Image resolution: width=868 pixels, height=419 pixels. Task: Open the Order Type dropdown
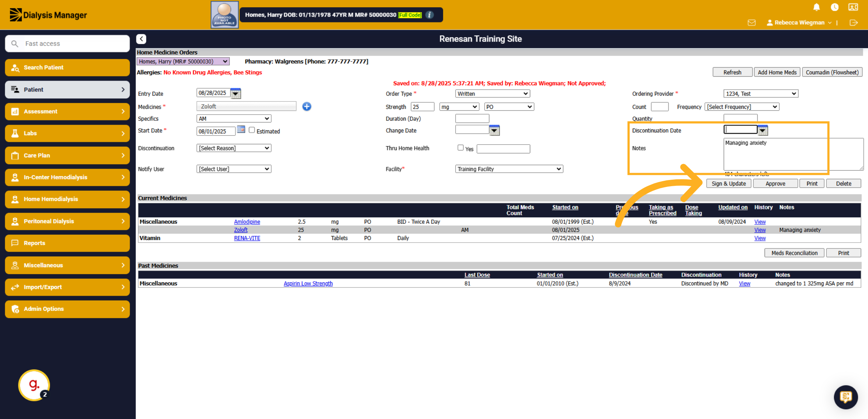point(493,94)
